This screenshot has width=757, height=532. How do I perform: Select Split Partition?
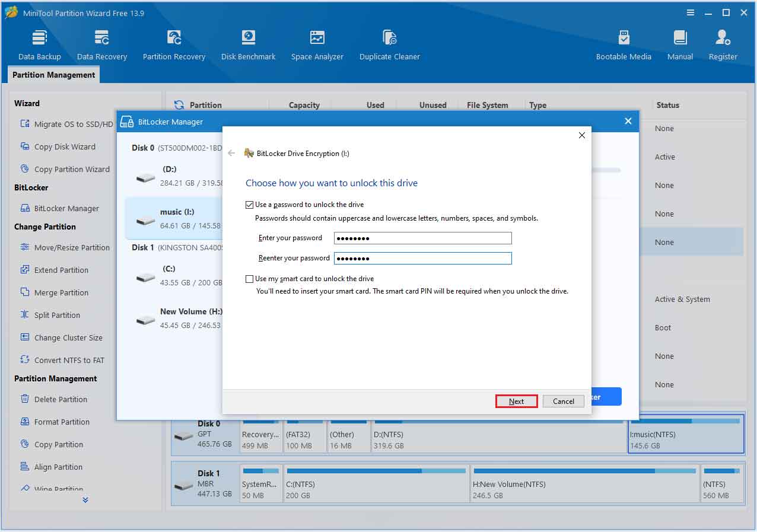[50, 315]
